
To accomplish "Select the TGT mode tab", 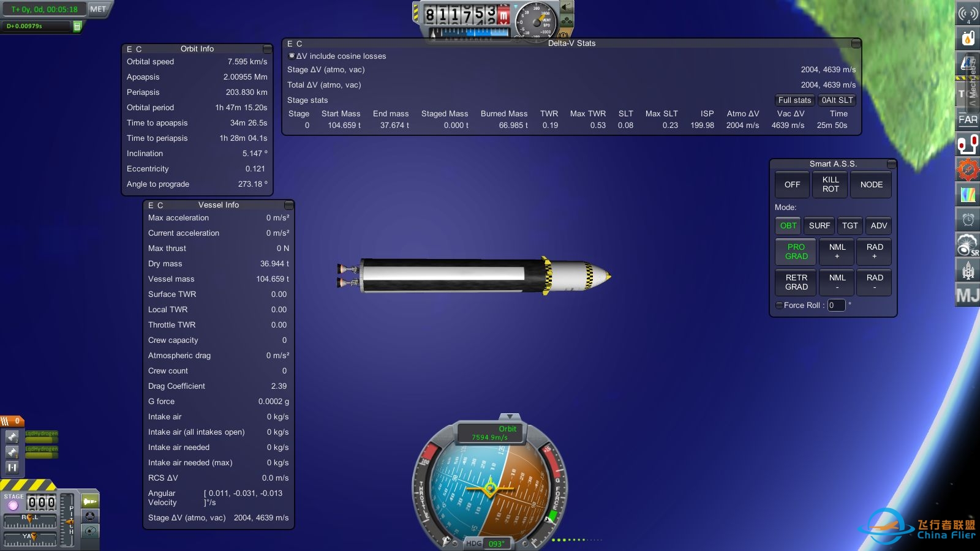I will [850, 226].
